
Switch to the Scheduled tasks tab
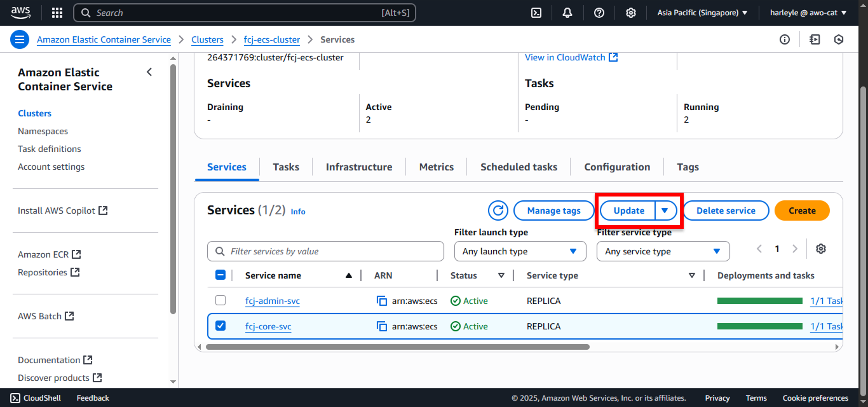(519, 167)
